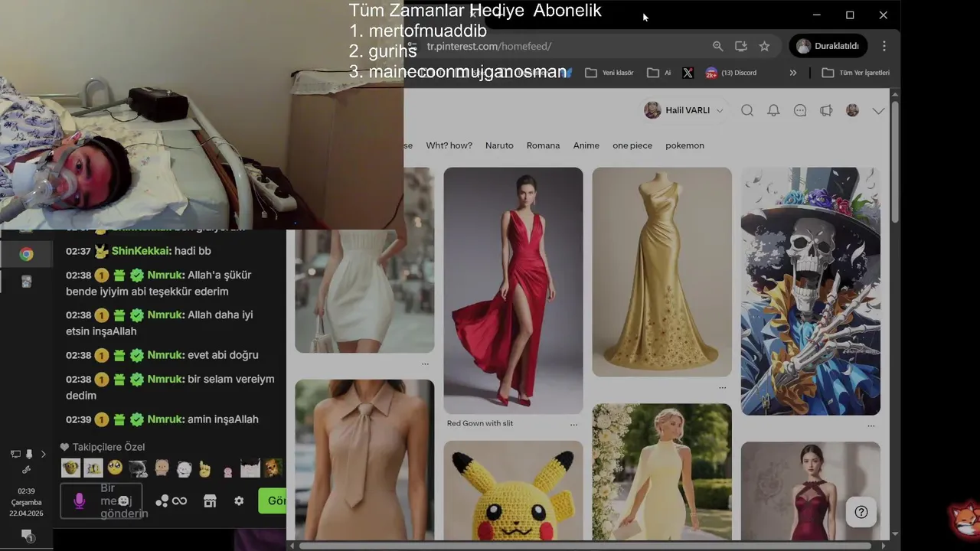Open the Ai bookmark folder

659,73
